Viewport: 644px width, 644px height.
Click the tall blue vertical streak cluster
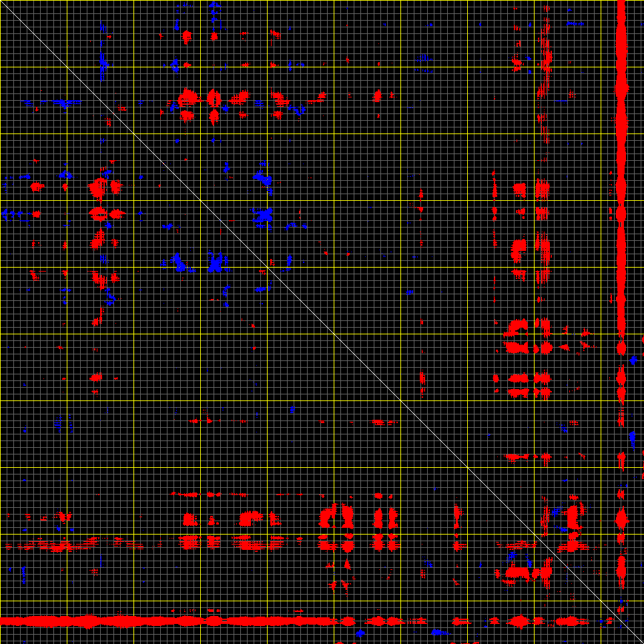[102, 51]
